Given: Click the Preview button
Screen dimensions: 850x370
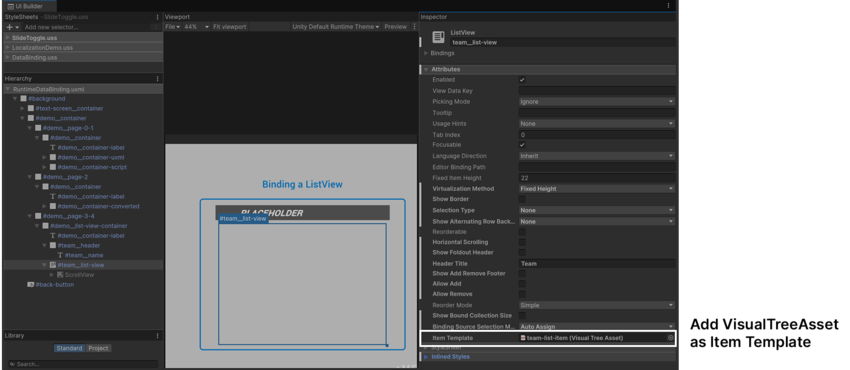Looking at the screenshot, I should 396,27.
